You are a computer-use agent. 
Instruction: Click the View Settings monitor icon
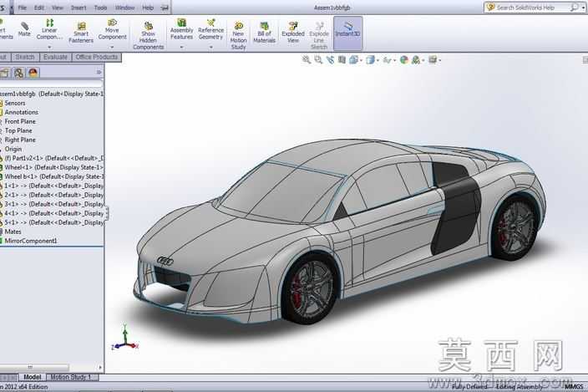coord(433,59)
